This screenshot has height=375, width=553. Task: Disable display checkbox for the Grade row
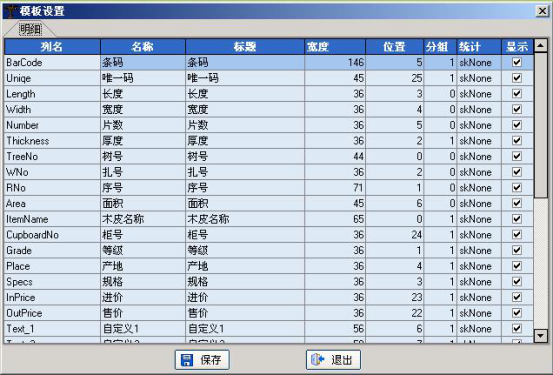click(517, 250)
